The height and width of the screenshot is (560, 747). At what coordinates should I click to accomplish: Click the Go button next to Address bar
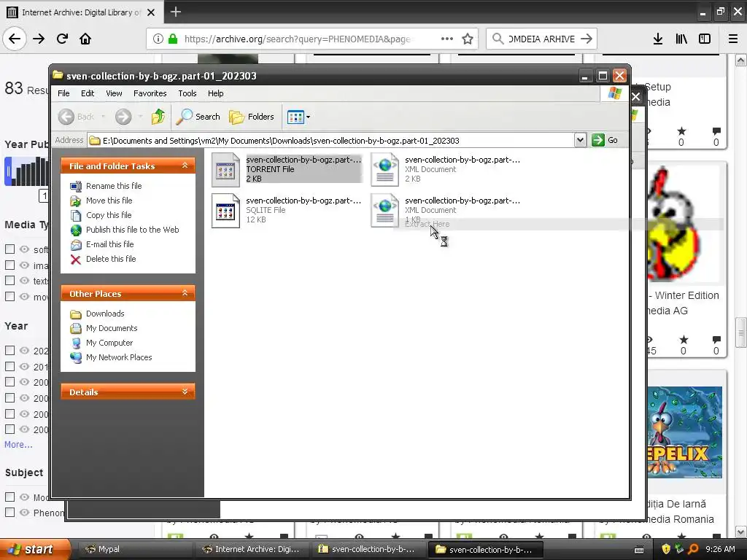point(605,140)
